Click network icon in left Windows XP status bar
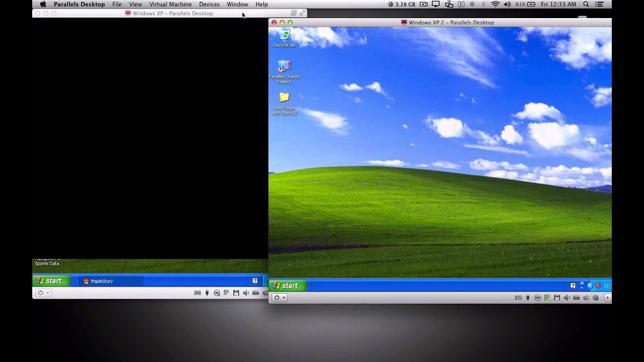Viewport: 644px width, 362px height. [x=226, y=293]
